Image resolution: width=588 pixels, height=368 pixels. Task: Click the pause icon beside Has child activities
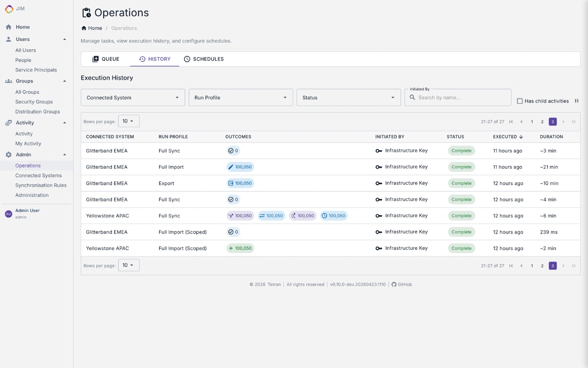577,101
